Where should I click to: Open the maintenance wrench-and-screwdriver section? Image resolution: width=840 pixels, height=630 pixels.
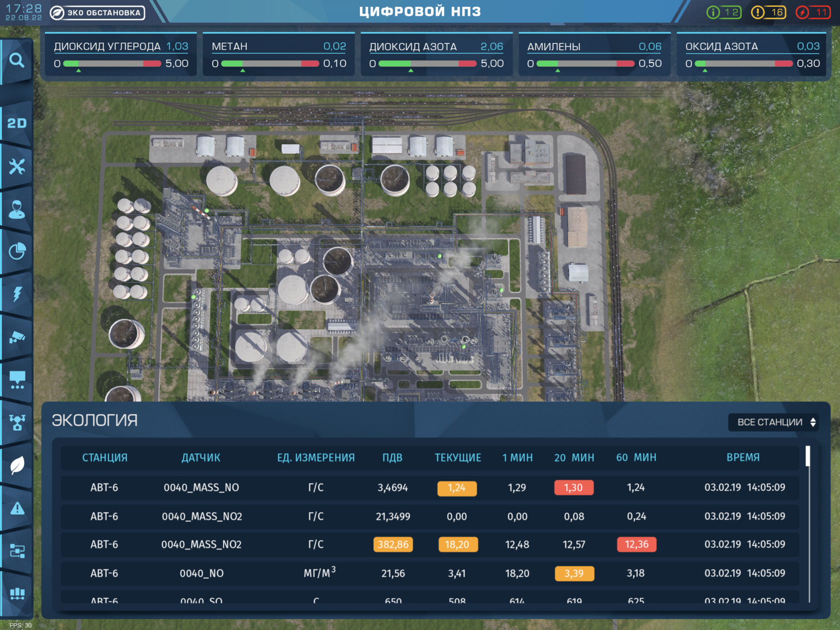coord(16,166)
